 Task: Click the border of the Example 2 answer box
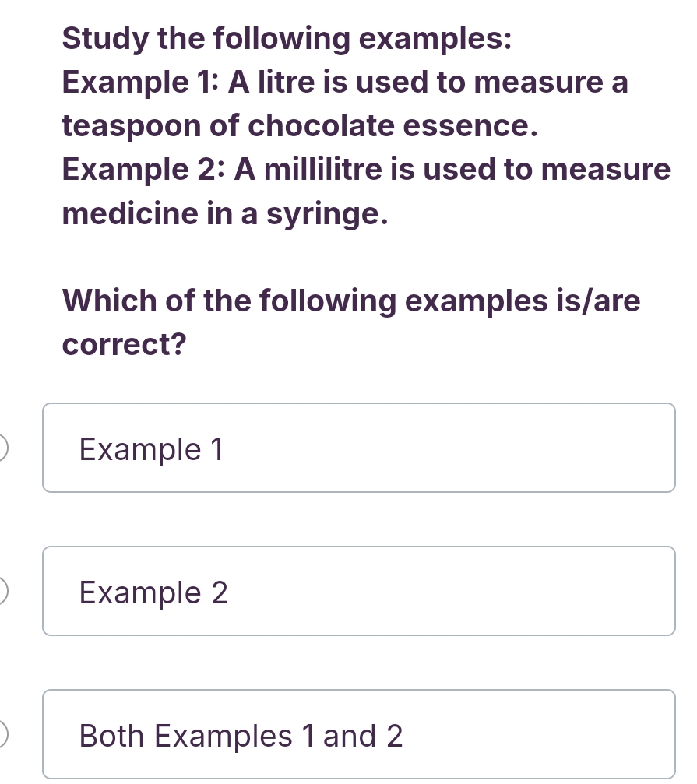pos(358,547)
